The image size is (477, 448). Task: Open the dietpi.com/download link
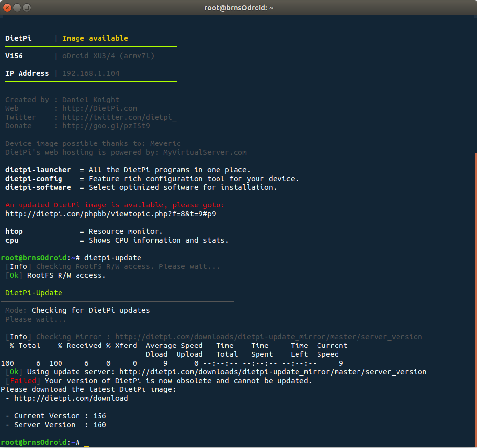(71, 398)
